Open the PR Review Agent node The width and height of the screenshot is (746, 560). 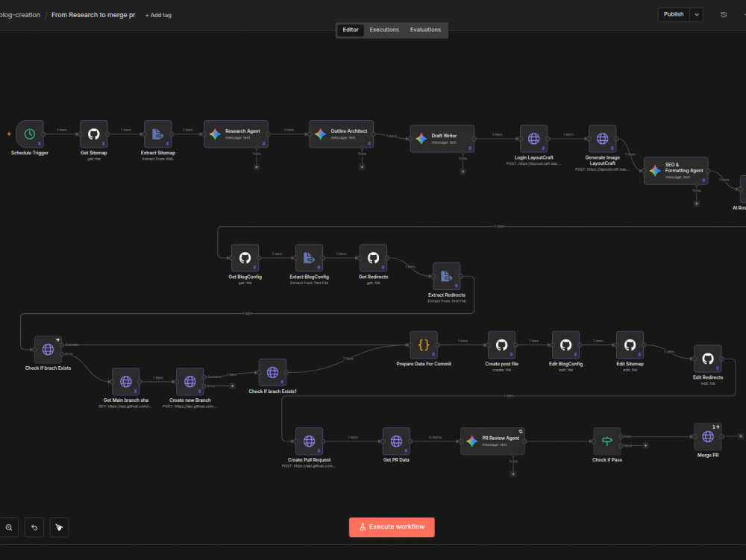(x=493, y=441)
